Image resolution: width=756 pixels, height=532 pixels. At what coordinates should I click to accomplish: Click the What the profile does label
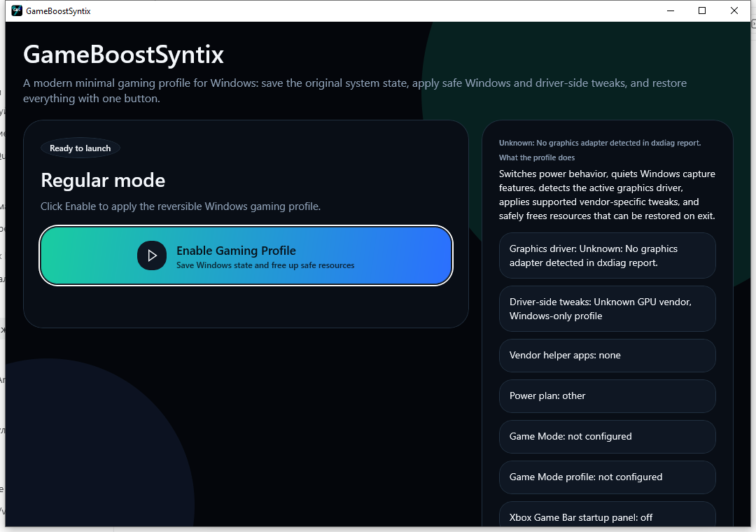[x=537, y=157]
